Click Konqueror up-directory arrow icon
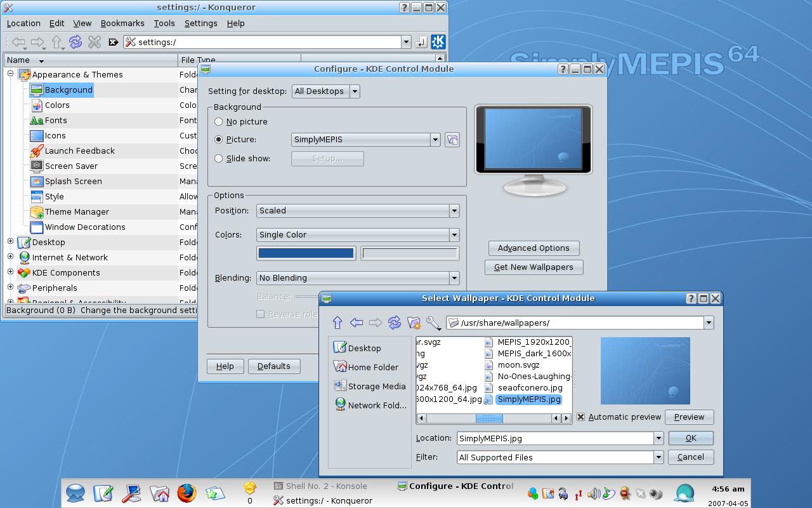812x508 pixels. click(x=56, y=42)
